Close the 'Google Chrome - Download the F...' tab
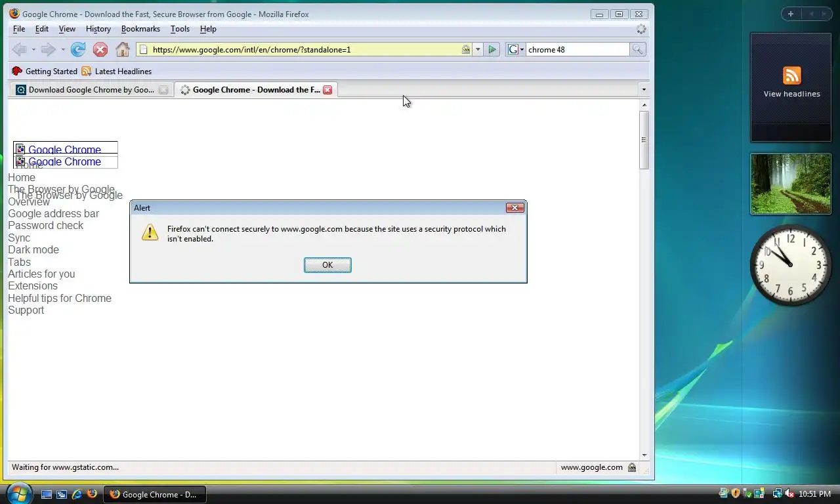The height and width of the screenshot is (504, 840). [327, 90]
